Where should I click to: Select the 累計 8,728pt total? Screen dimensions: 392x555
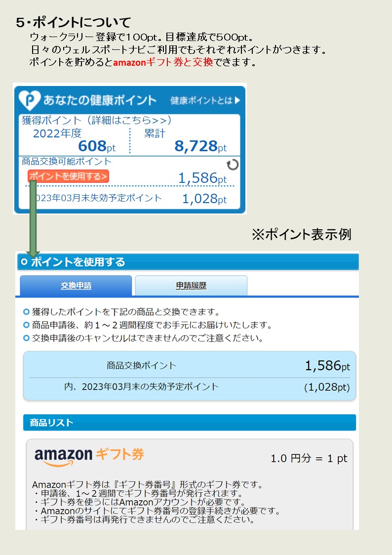[x=200, y=146]
